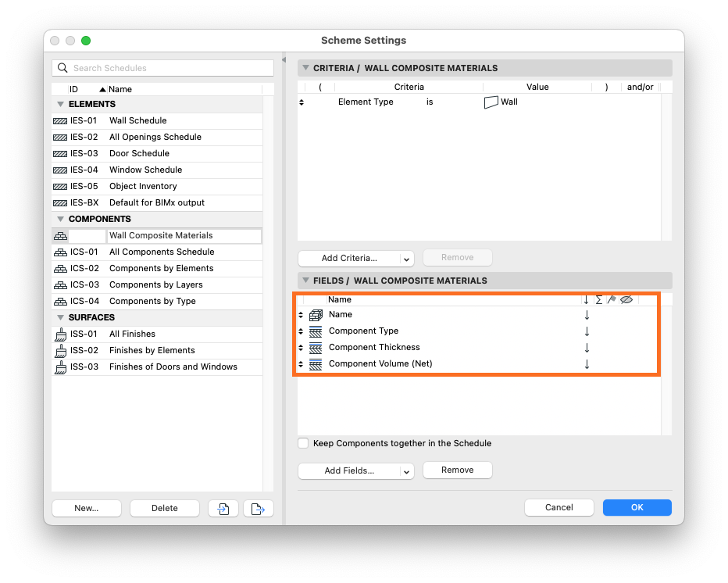Click the Wall Schedule hatch icon

[x=60, y=121]
